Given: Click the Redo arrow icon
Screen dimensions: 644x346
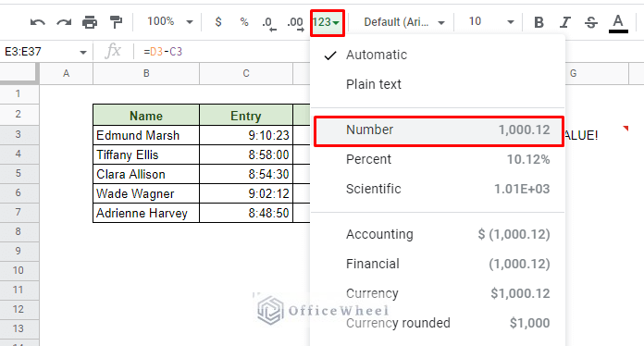Looking at the screenshot, I should 64,22.
